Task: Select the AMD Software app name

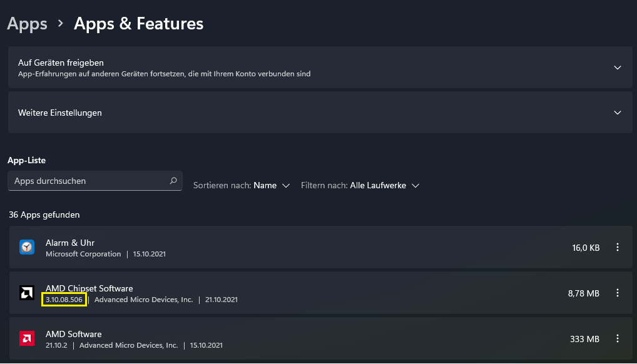Action: (x=74, y=334)
